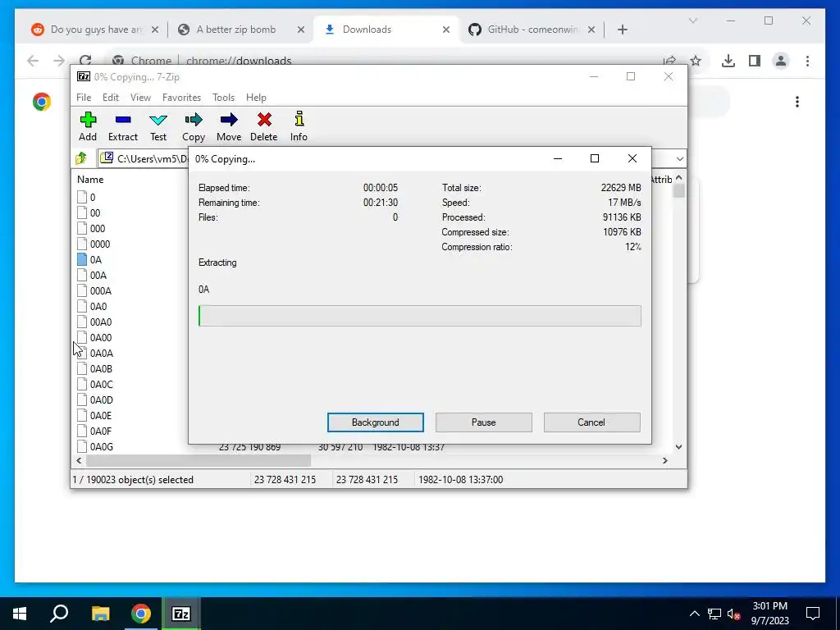Select the file named 00A
The width and height of the screenshot is (840, 630).
pos(92,275)
